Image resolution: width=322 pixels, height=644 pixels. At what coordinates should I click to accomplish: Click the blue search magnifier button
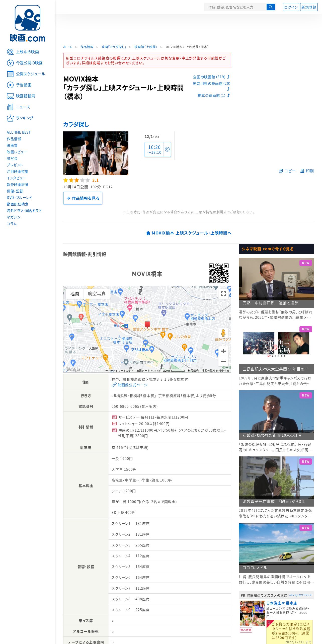click(x=270, y=7)
